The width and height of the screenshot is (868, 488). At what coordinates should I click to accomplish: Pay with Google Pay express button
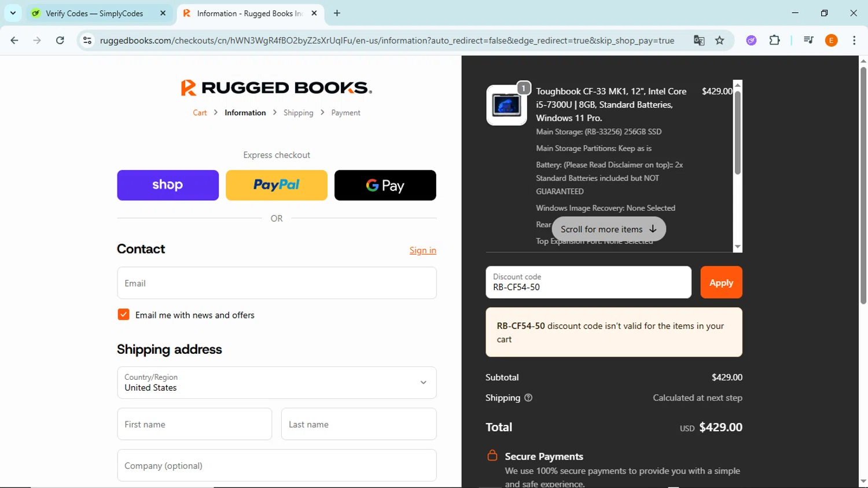[x=385, y=185]
